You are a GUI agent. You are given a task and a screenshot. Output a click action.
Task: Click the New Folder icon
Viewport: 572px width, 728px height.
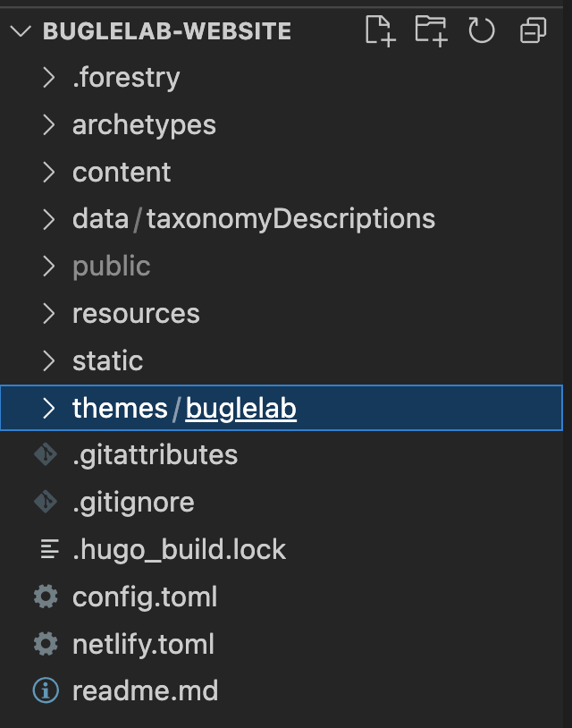click(431, 31)
